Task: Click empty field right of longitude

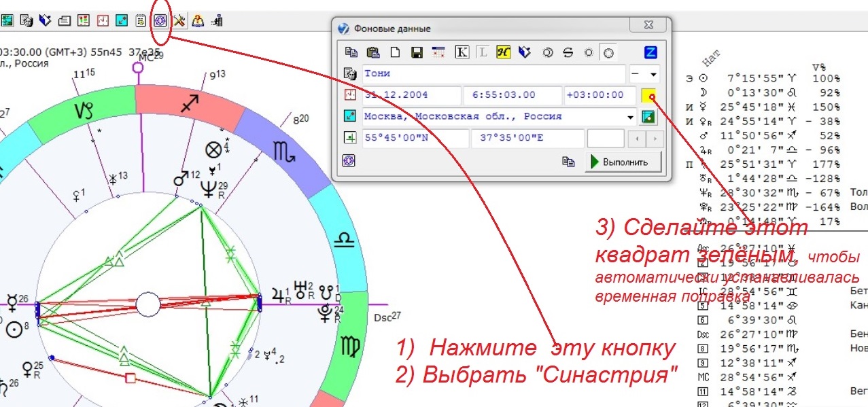Action: tap(605, 139)
